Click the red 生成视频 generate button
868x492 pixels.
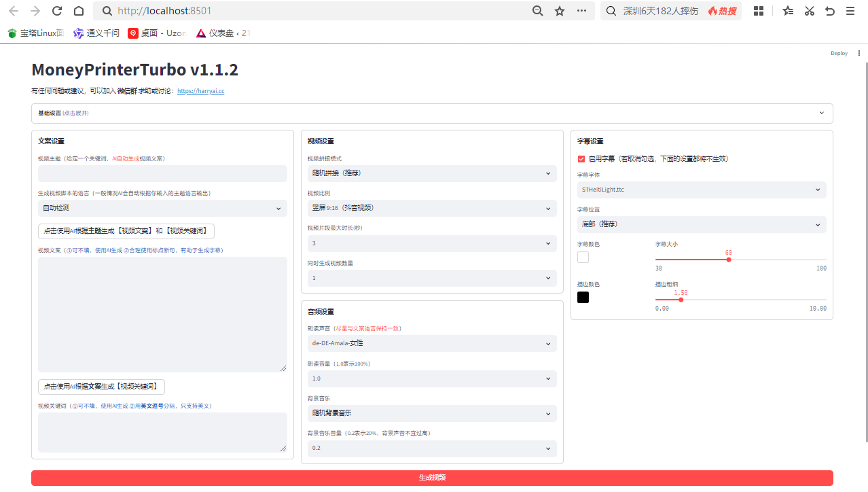pyautogui.click(x=432, y=478)
